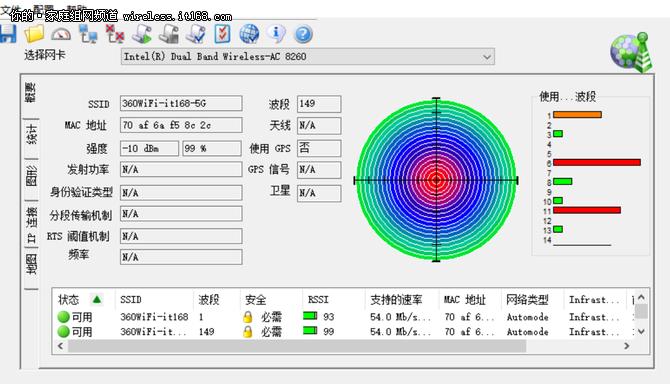Image resolution: width=670 pixels, height=384 pixels.
Task: Click Automode in the channel 1 row
Action: click(x=528, y=317)
